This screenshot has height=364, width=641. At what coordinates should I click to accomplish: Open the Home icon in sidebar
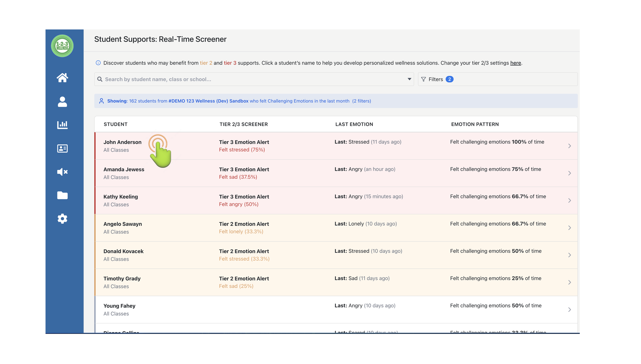[62, 78]
